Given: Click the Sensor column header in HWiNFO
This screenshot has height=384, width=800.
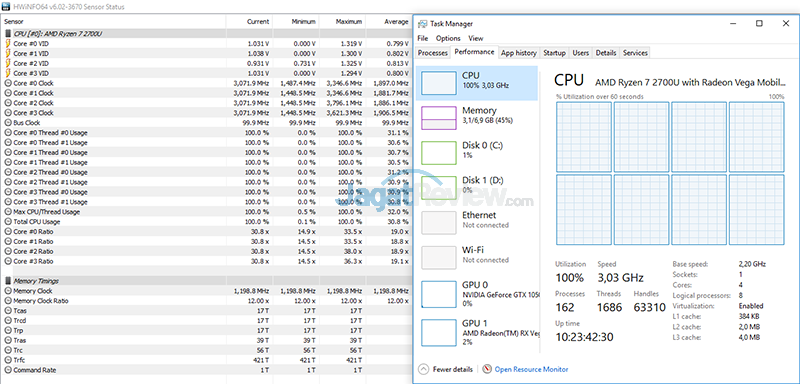Looking at the screenshot, I should click(113, 22).
